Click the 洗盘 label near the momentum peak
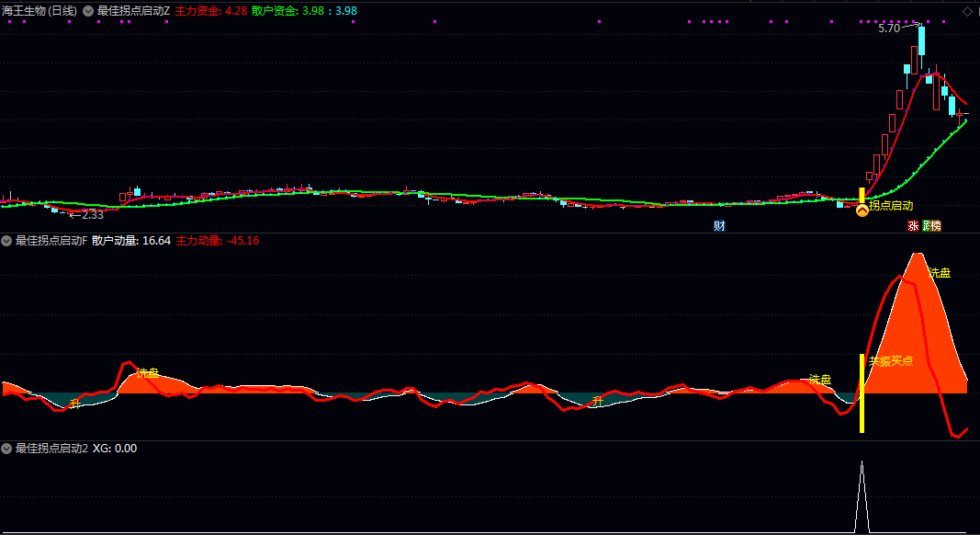Screen dimensions: 980x535 click(x=940, y=273)
